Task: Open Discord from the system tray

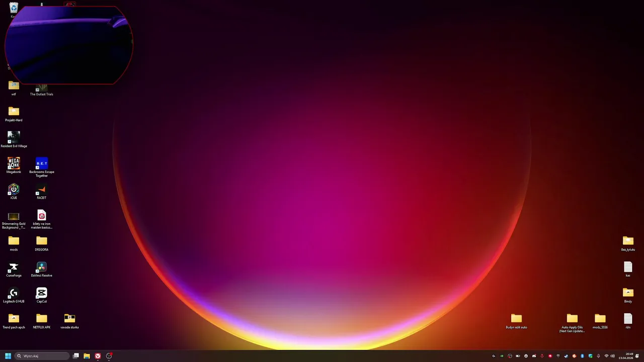Action: [x=534, y=356]
